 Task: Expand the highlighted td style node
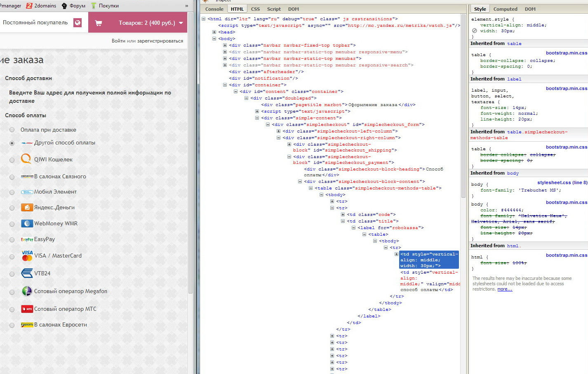(x=396, y=254)
